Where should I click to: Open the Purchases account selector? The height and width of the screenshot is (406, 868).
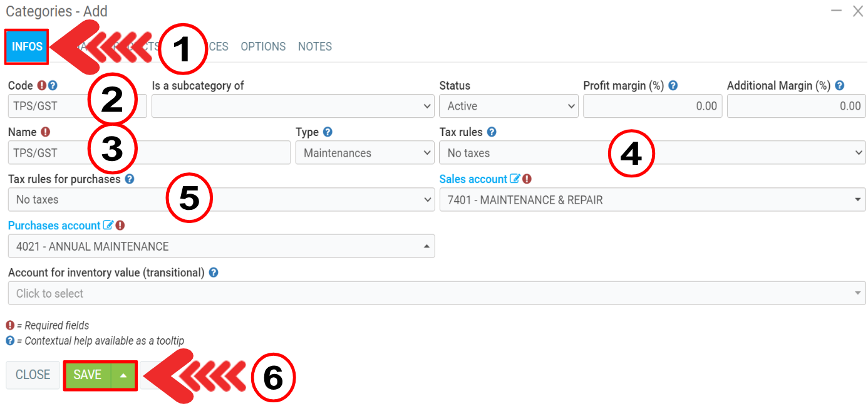[x=221, y=246]
